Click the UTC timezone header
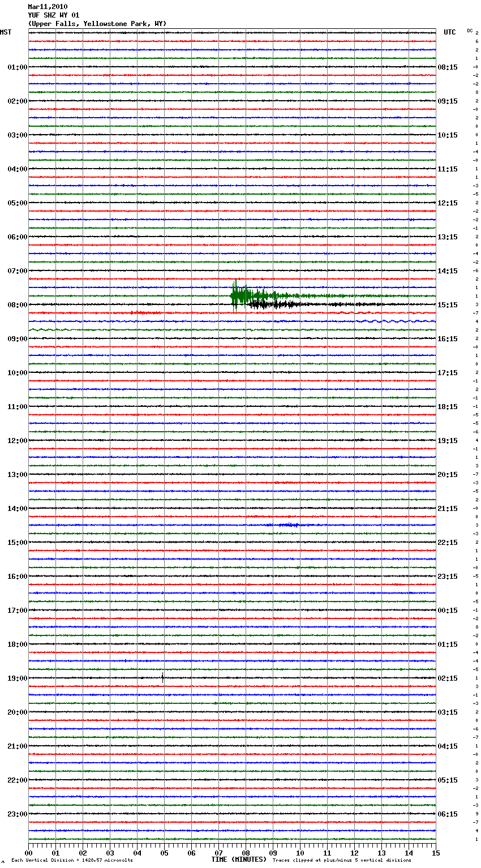 pos(450,32)
